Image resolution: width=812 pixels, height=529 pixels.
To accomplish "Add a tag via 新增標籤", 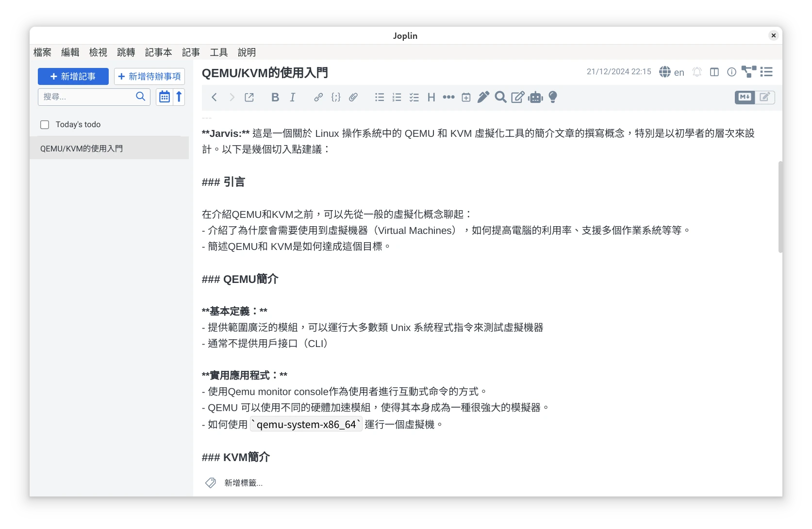I will click(x=242, y=482).
